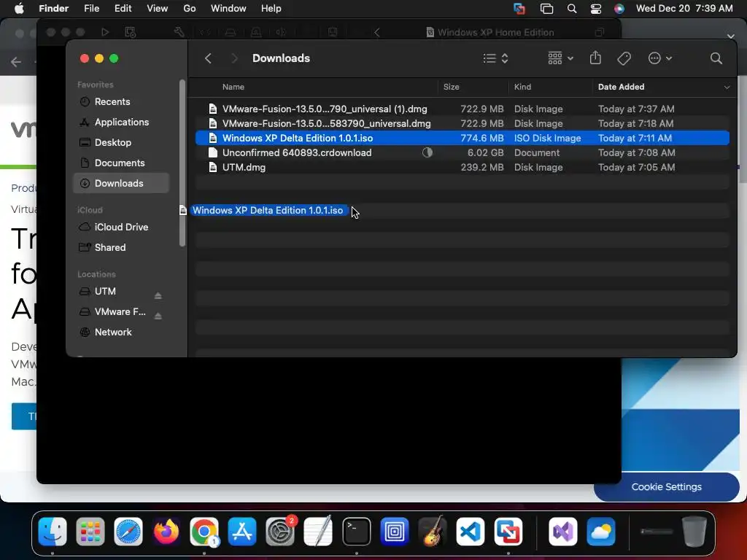
Task: Open the File menu
Action: pyautogui.click(x=91, y=9)
